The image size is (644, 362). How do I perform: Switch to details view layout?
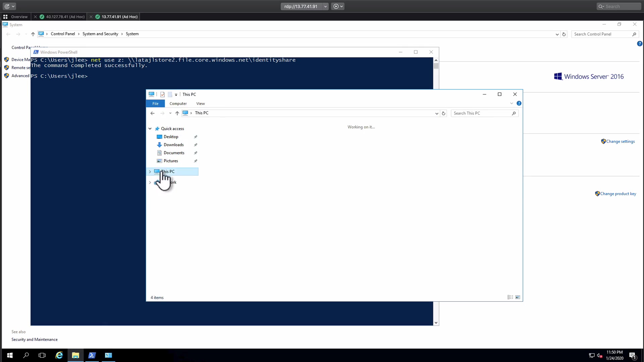pyautogui.click(x=510, y=297)
